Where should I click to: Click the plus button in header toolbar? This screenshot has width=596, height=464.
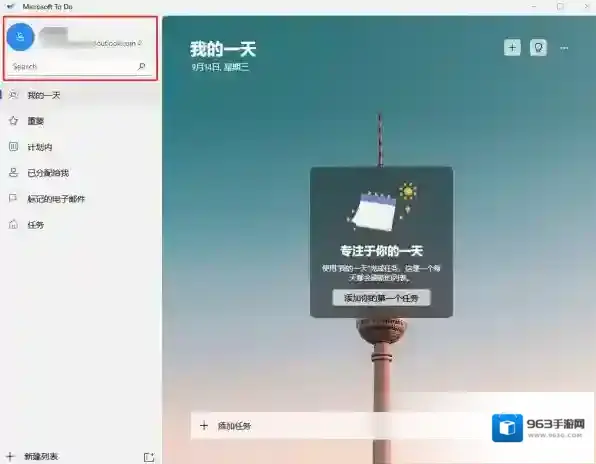pyautogui.click(x=512, y=48)
